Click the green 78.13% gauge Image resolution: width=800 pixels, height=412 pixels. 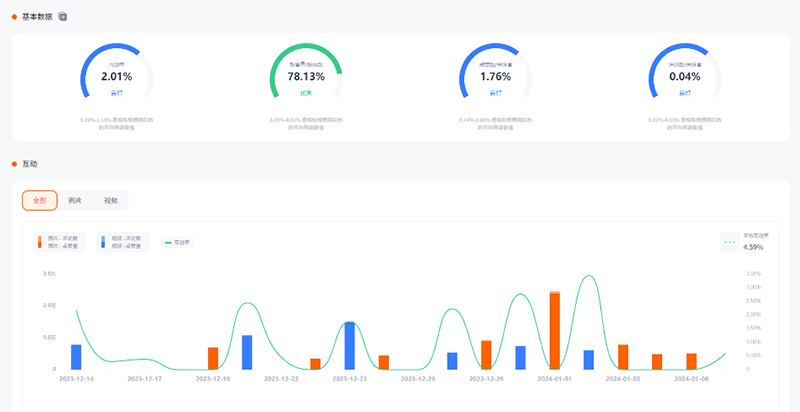306,75
